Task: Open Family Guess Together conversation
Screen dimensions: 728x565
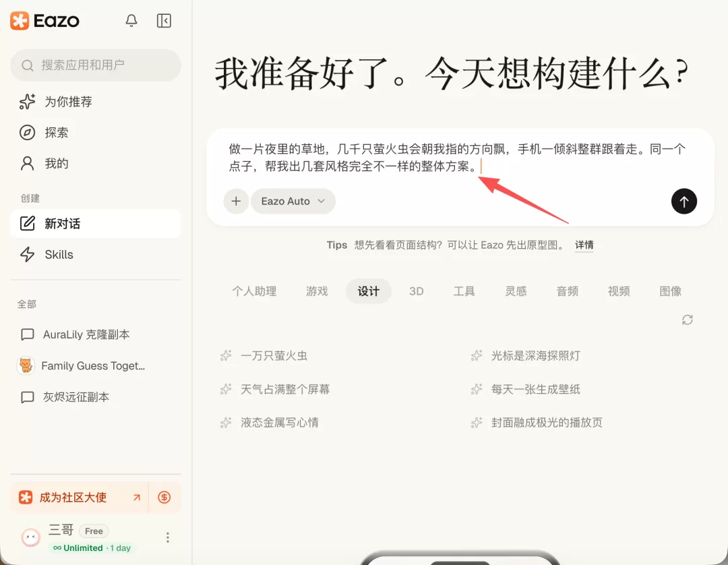Action: tap(96, 366)
